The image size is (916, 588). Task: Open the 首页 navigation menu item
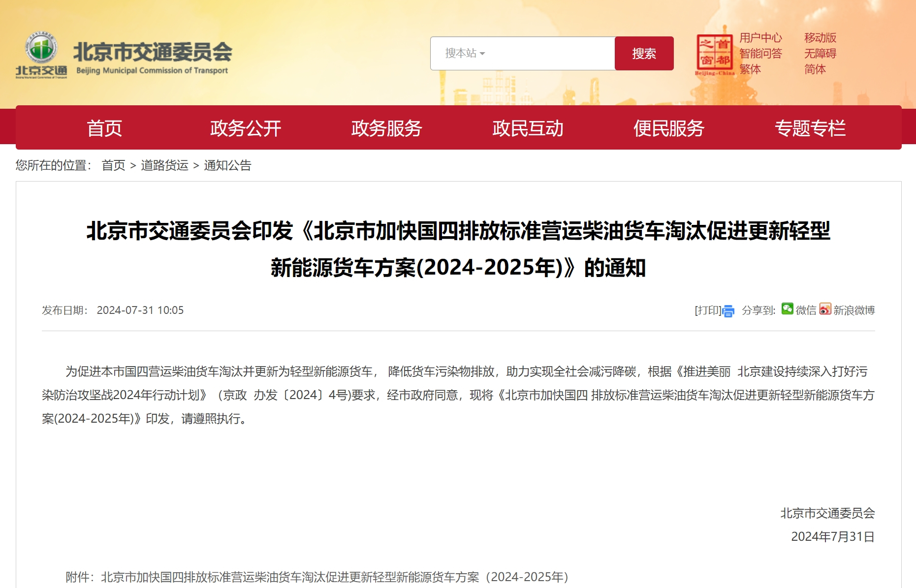[105, 127]
